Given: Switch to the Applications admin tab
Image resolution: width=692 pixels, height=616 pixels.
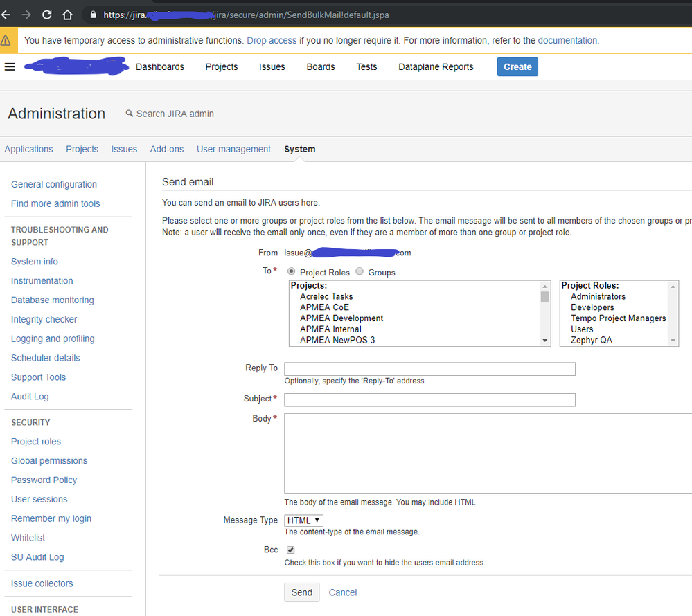Looking at the screenshot, I should click(28, 149).
